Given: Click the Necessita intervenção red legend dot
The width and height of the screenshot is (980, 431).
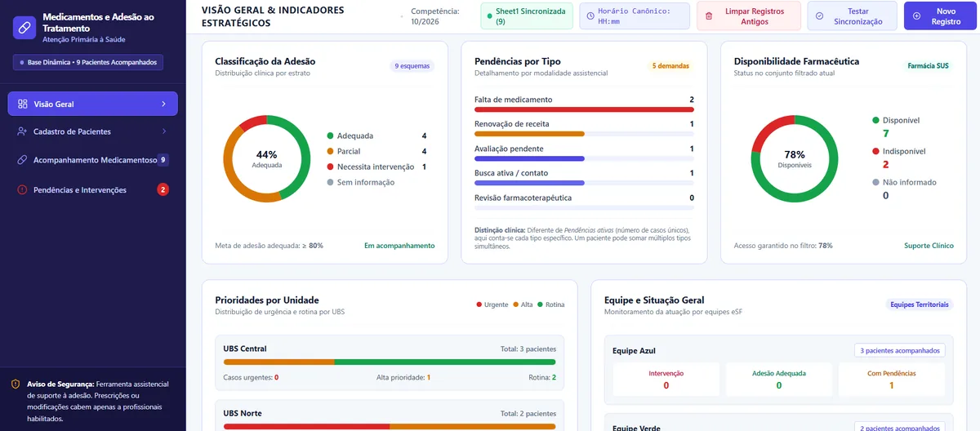Looking at the screenshot, I should click(x=330, y=167).
